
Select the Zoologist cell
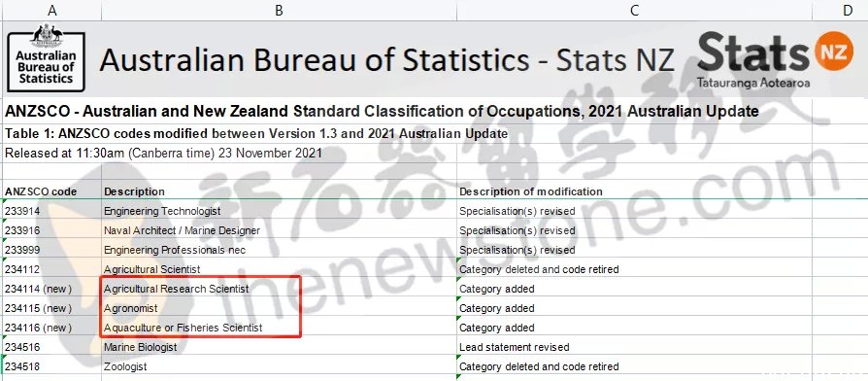tap(279, 366)
